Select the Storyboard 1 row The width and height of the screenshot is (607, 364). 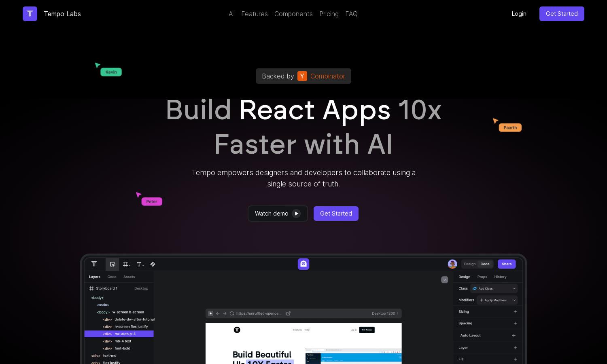pyautogui.click(x=119, y=288)
